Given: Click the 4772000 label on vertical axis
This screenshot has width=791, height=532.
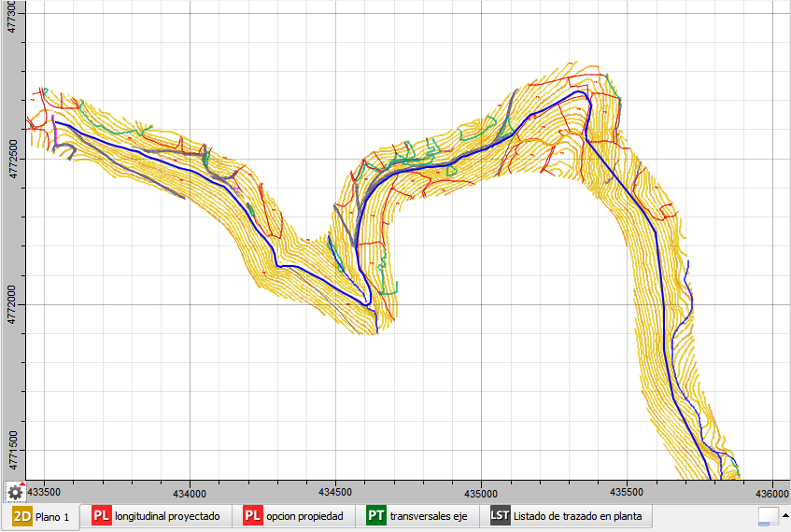Looking at the screenshot, I should click(11, 304).
